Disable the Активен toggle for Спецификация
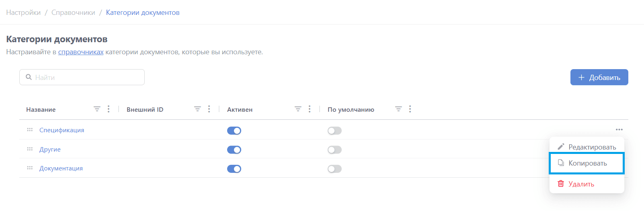The height and width of the screenshot is (211, 644). pos(234,131)
